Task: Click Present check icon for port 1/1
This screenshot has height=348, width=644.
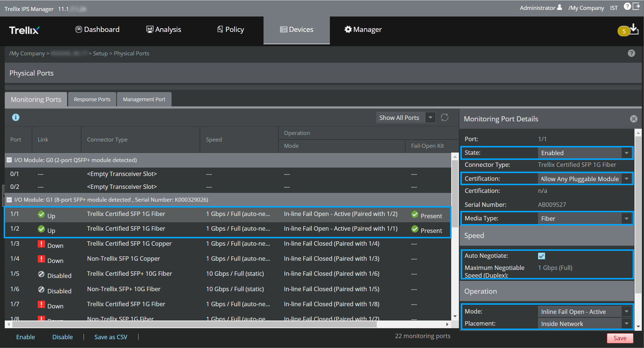Action: [x=415, y=215]
